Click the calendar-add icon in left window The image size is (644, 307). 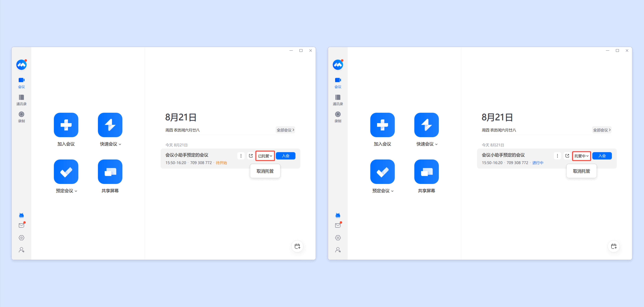pos(297,246)
